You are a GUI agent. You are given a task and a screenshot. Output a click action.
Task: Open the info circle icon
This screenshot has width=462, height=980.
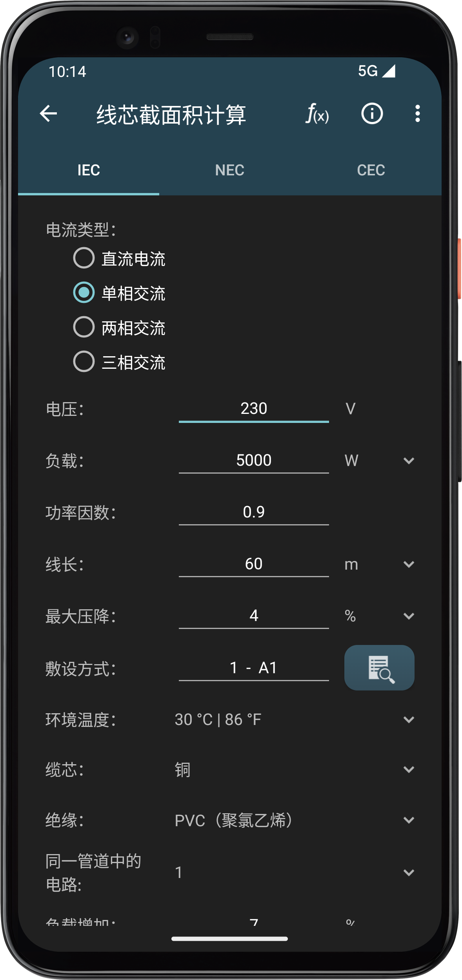372,114
